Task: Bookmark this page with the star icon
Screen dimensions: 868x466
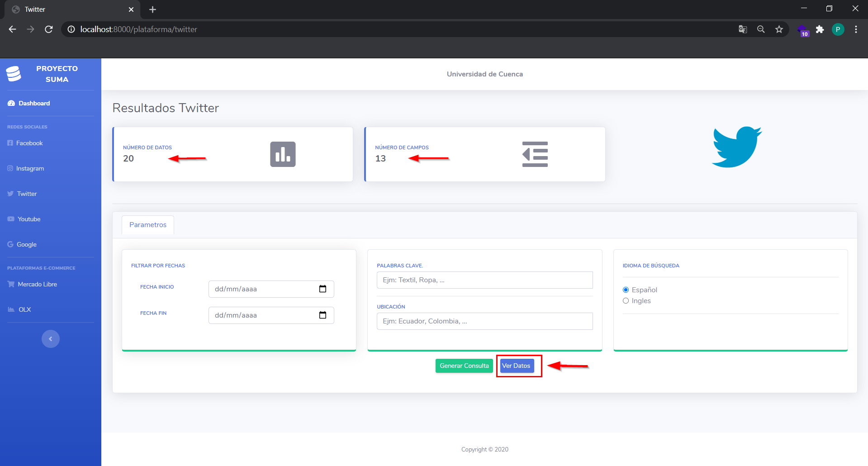Action: point(779,29)
